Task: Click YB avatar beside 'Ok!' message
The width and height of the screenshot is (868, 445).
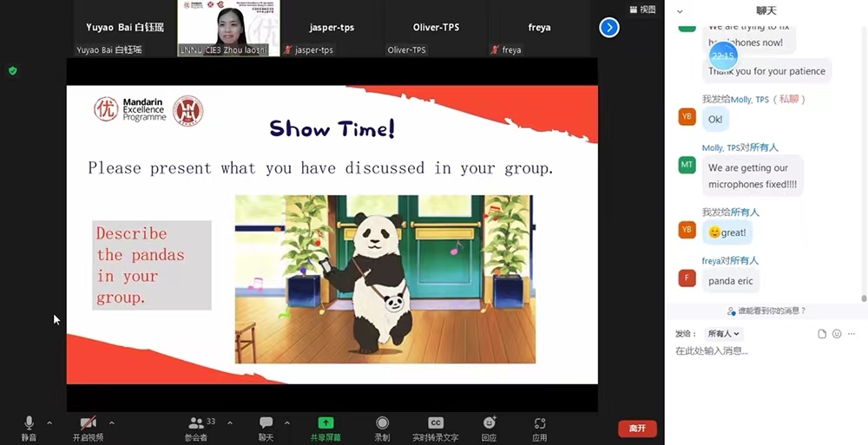Action: [687, 117]
